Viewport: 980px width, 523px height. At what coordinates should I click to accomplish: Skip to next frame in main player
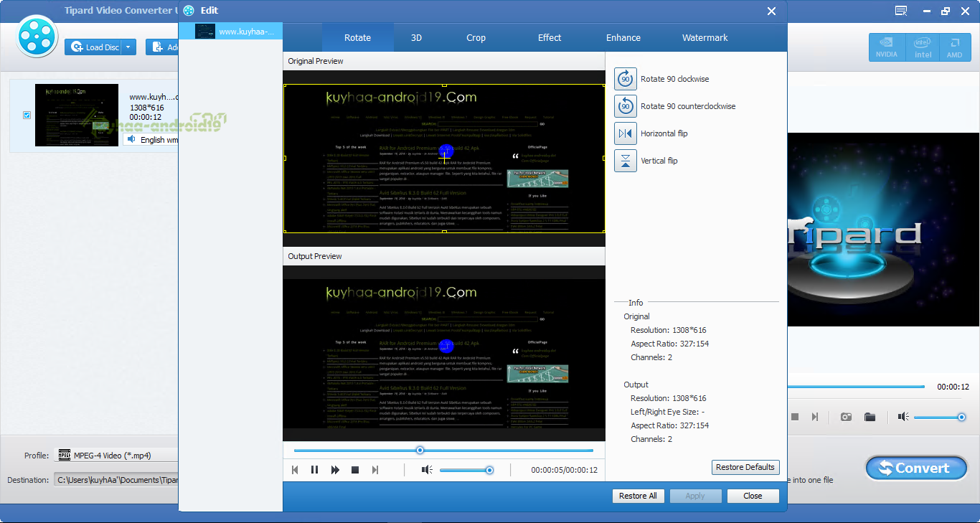pos(815,417)
